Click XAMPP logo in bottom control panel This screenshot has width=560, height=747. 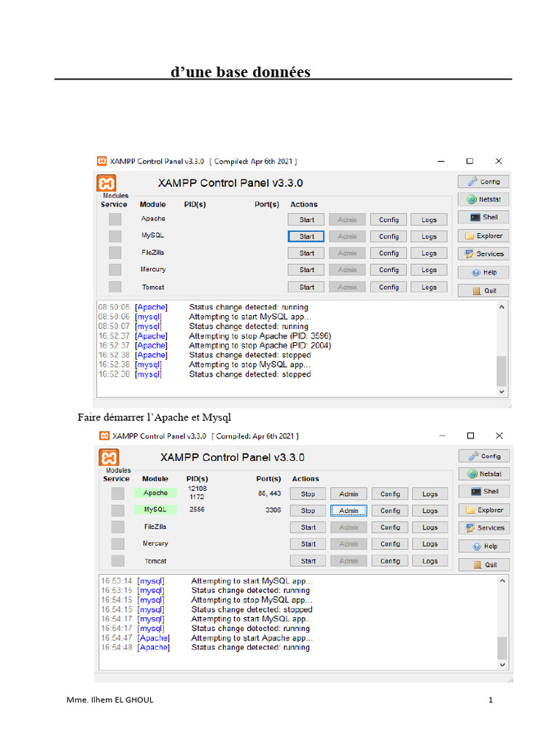click(x=109, y=458)
